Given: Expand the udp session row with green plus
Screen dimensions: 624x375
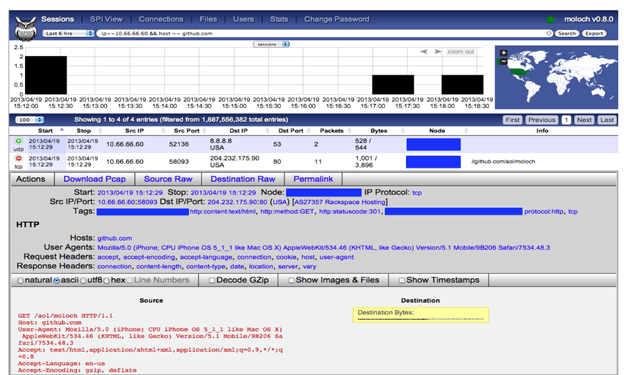Looking at the screenshot, I should (x=18, y=141).
